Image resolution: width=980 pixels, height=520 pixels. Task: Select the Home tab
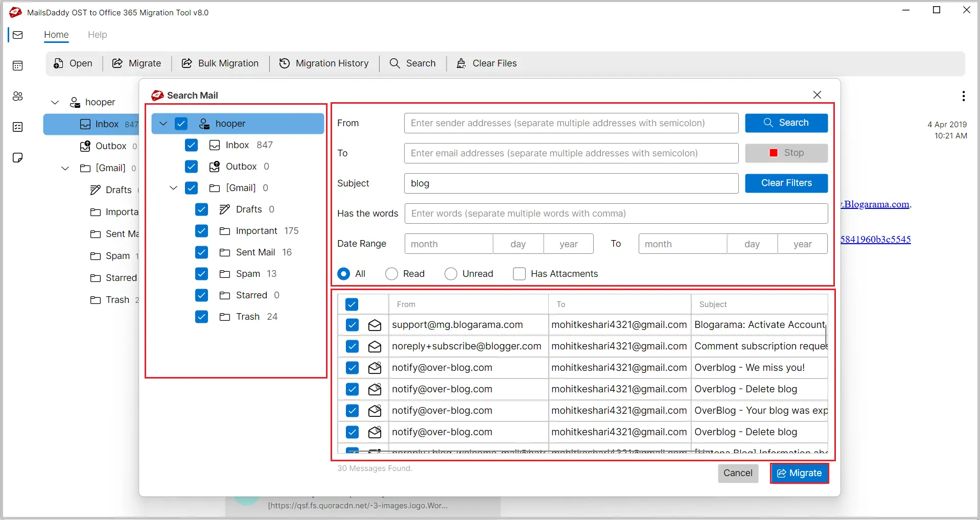tap(56, 35)
